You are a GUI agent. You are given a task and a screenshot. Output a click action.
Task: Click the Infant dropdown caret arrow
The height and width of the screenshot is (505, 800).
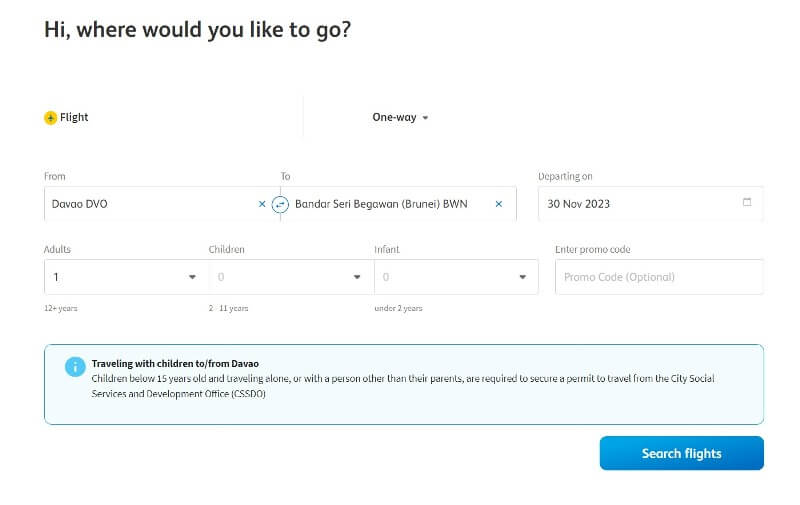522,277
